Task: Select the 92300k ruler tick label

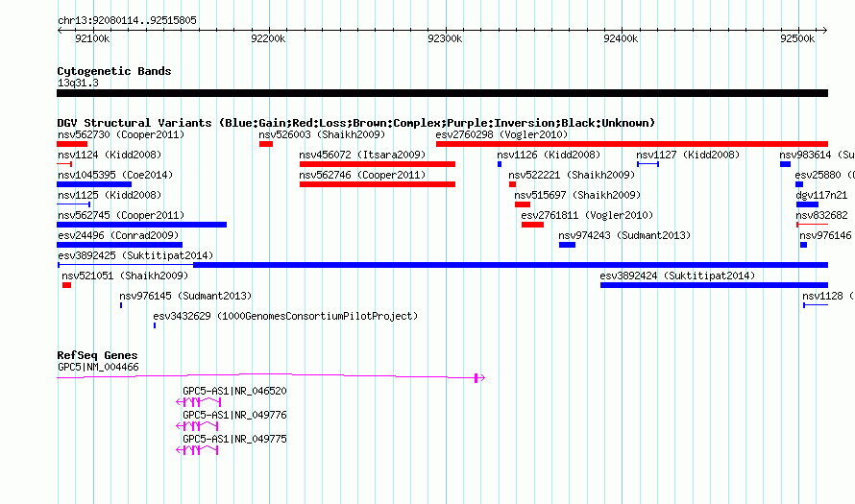Action: [x=445, y=38]
